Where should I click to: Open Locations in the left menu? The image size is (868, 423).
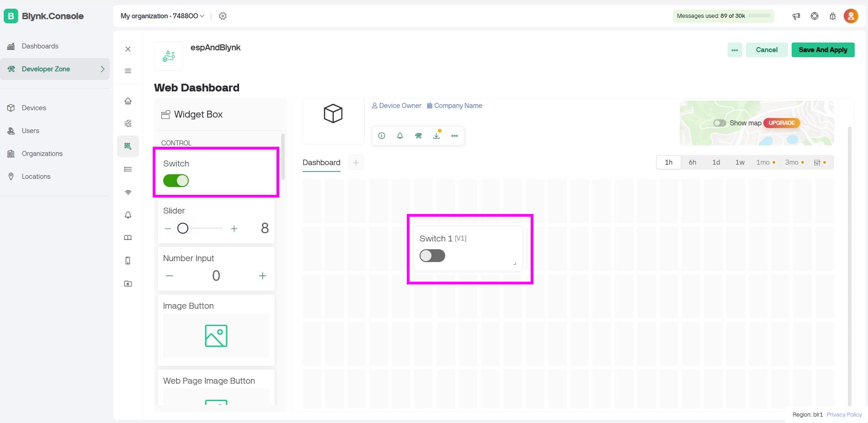pyautogui.click(x=55, y=177)
